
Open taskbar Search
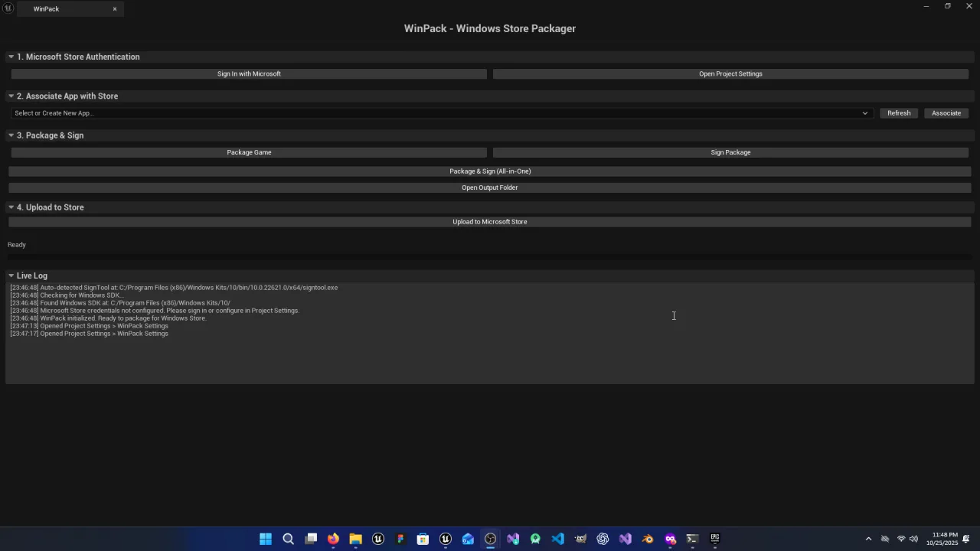[288, 539]
